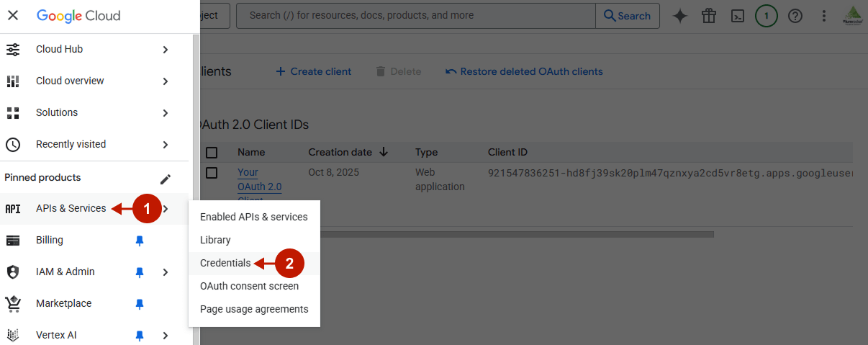868x345 pixels.
Task: Click the Create client button
Action: (314, 71)
